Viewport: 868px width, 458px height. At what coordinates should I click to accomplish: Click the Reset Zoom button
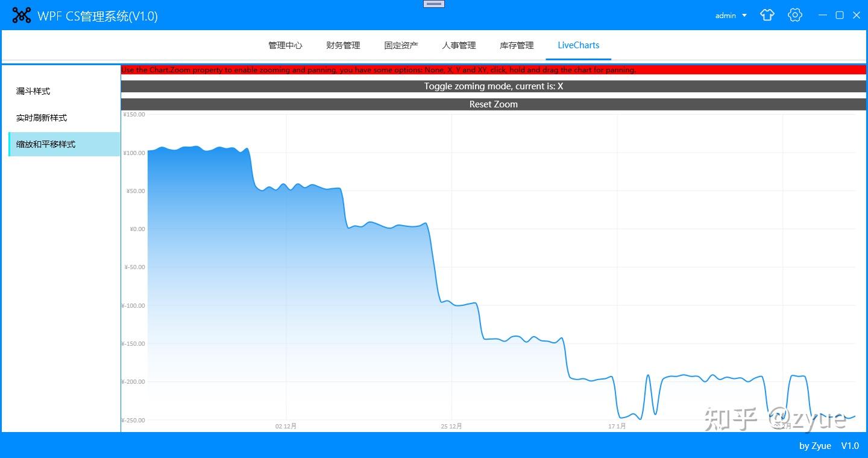click(x=493, y=104)
